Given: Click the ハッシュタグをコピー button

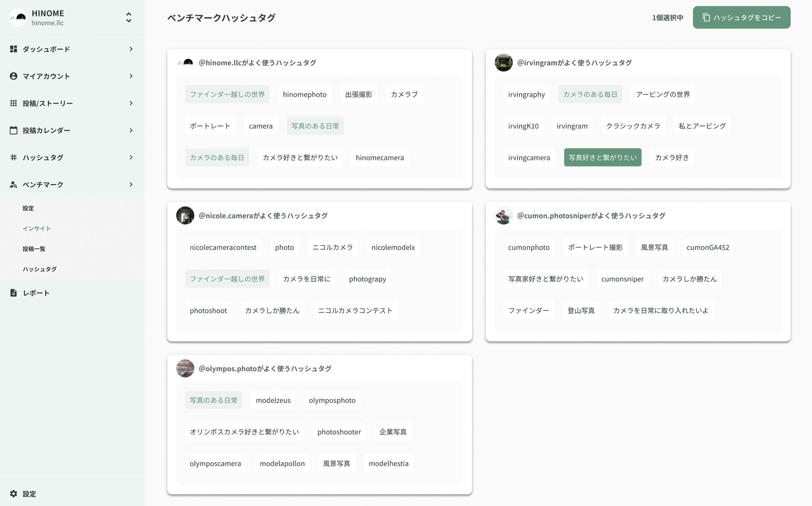Looking at the screenshot, I should point(741,17).
